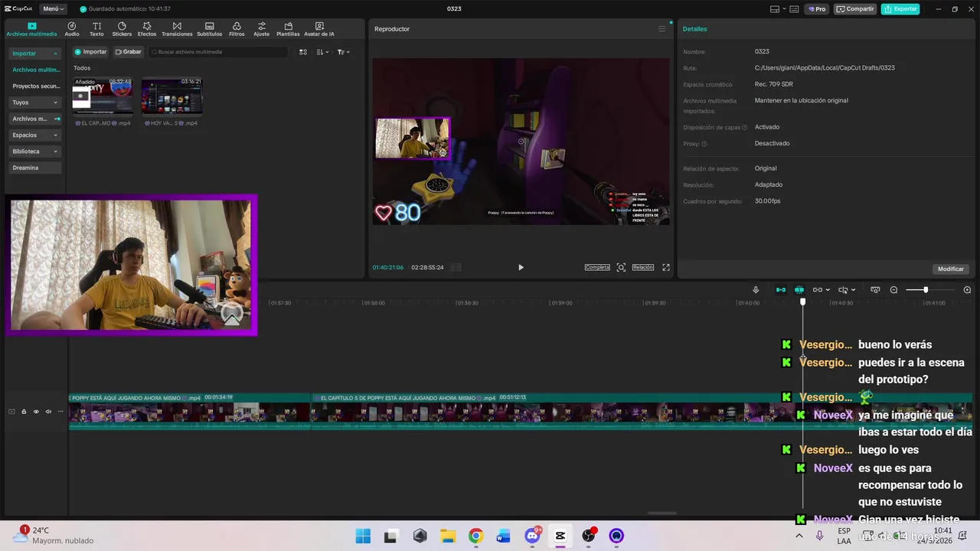980x551 pixels.
Task: Expand the Biblioteca sidebar section
Action: coord(34,152)
